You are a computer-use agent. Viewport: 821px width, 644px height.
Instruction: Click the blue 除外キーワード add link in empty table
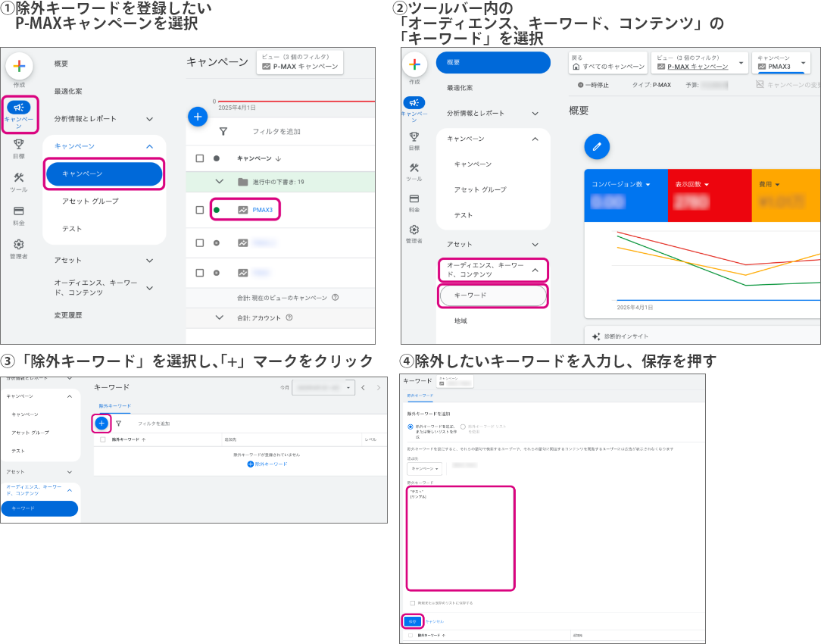point(267,464)
